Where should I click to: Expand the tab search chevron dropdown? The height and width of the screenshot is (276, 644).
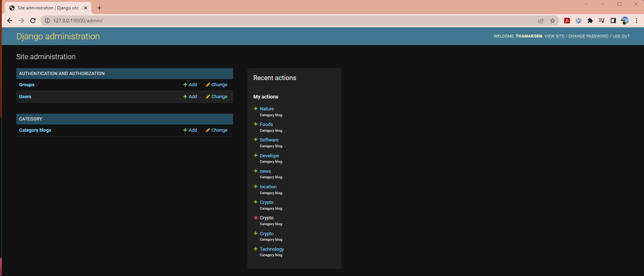point(586,4)
